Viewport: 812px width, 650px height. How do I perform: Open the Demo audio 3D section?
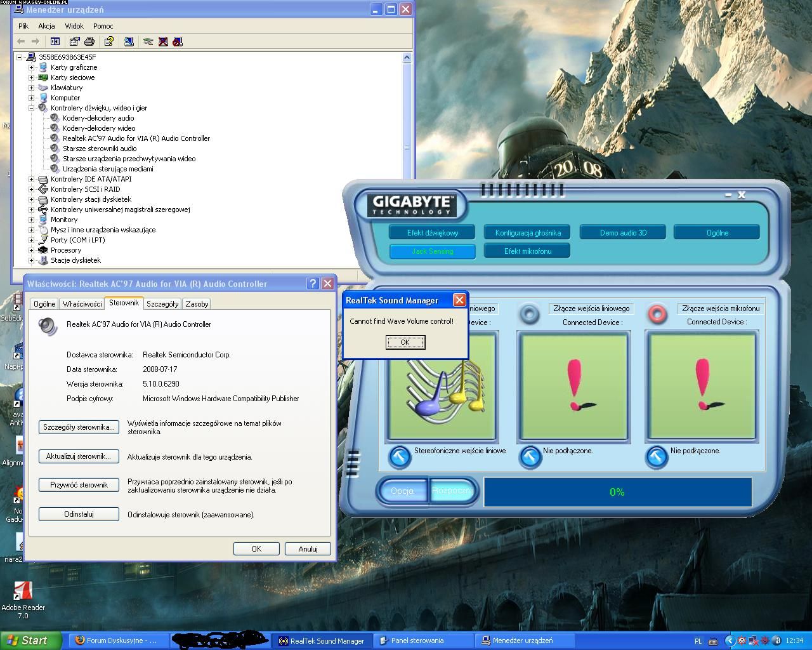click(x=623, y=233)
